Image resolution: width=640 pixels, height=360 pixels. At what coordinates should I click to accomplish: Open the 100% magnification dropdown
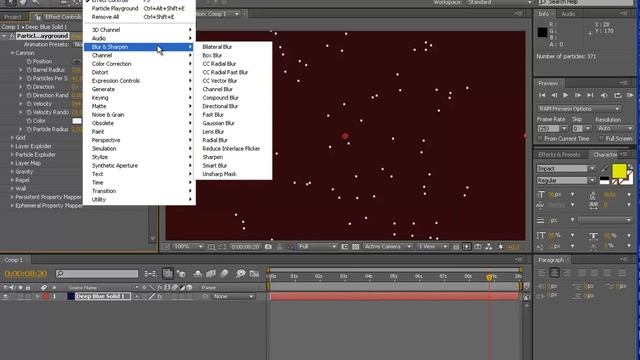(x=188, y=247)
